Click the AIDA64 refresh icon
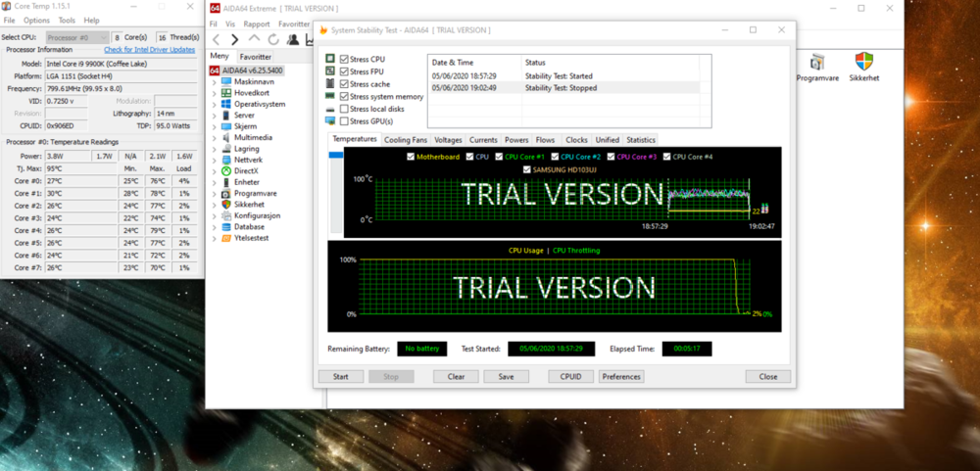 tap(273, 40)
